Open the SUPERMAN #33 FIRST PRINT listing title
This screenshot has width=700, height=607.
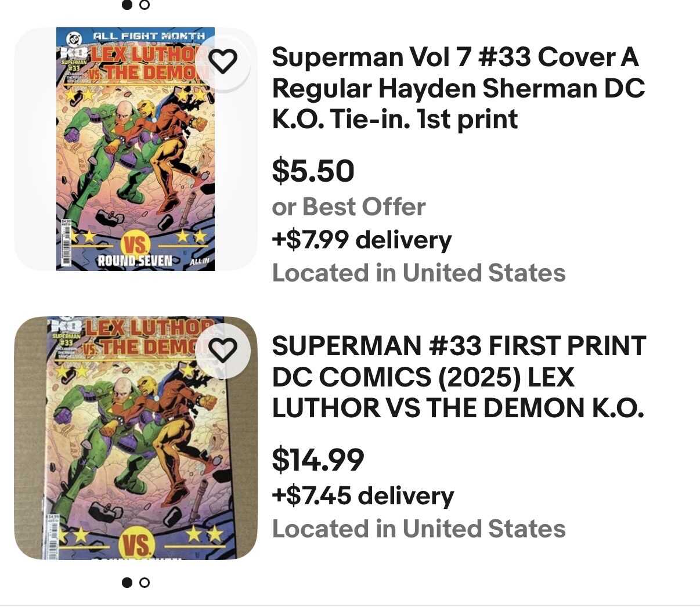(x=458, y=377)
